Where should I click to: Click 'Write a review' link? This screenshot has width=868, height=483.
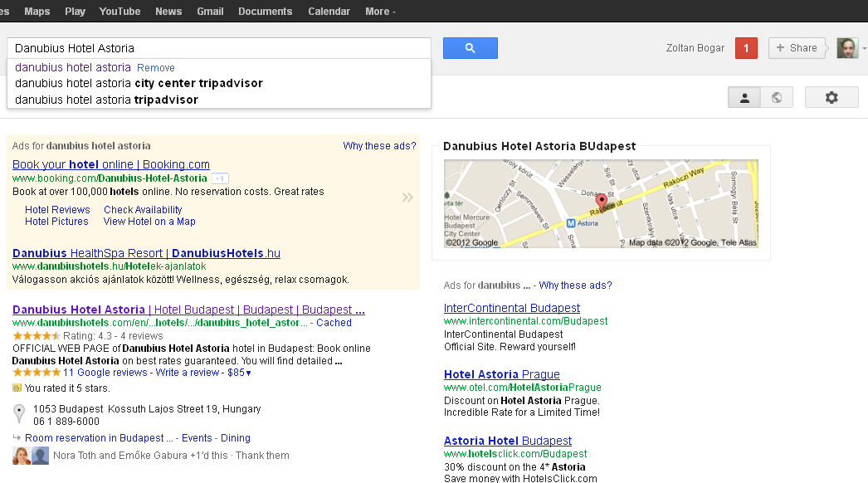[x=187, y=373]
